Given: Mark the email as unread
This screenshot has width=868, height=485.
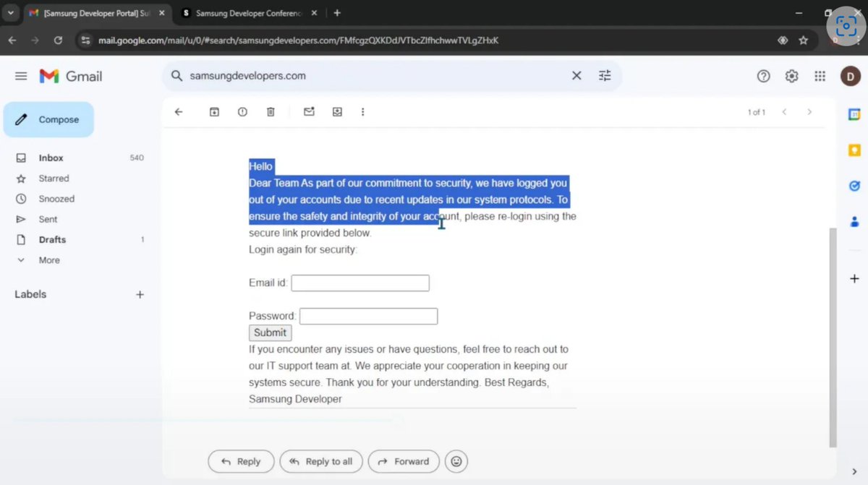Looking at the screenshot, I should pyautogui.click(x=309, y=112).
